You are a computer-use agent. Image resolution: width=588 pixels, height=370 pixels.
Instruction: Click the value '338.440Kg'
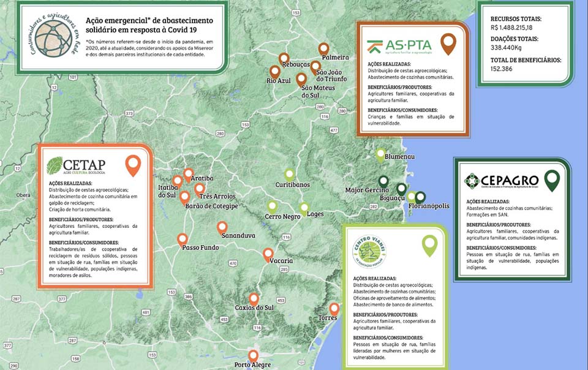coord(506,48)
